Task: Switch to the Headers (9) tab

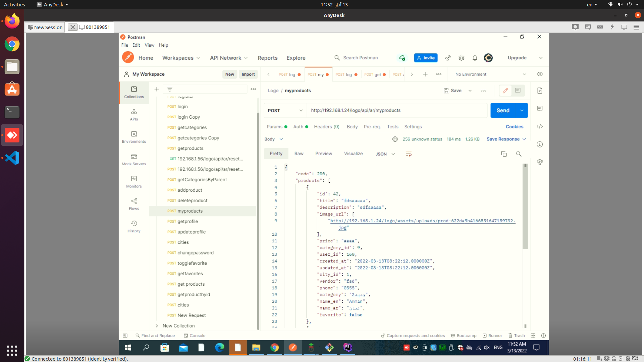Action: tap(327, 127)
